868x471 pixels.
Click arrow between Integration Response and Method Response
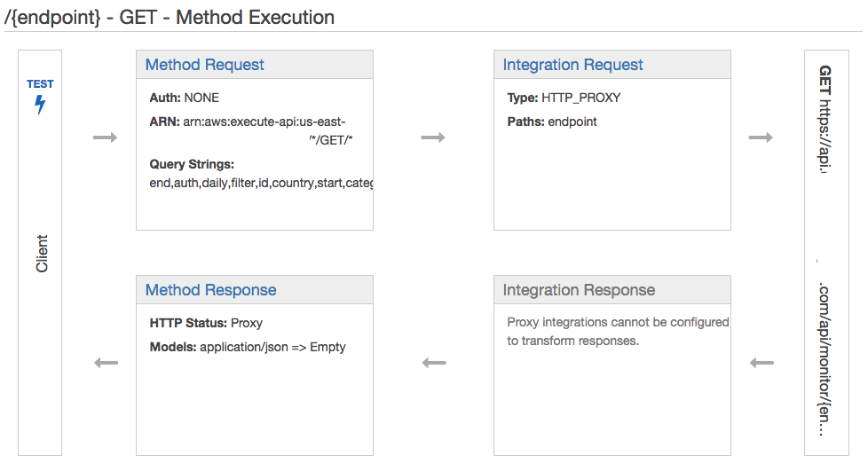[x=433, y=363]
